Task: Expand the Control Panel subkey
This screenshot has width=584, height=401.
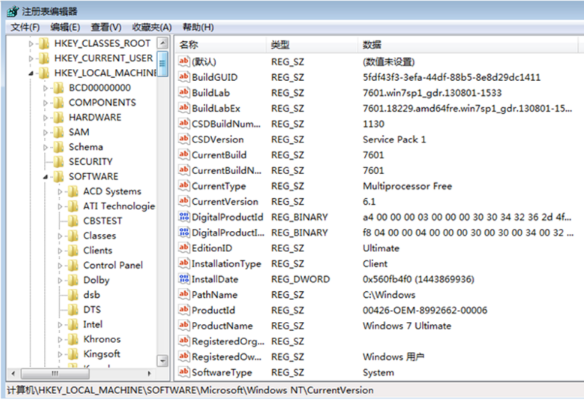Action: [x=60, y=265]
